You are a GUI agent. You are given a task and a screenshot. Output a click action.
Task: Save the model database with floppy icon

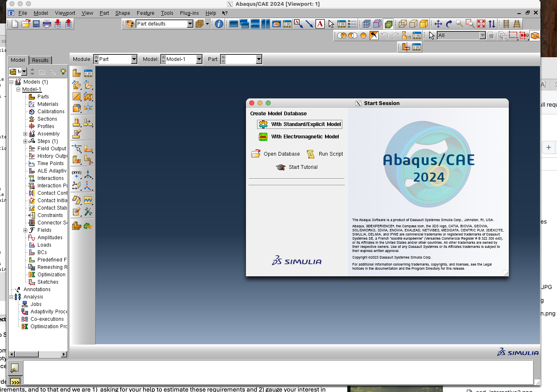pos(36,24)
